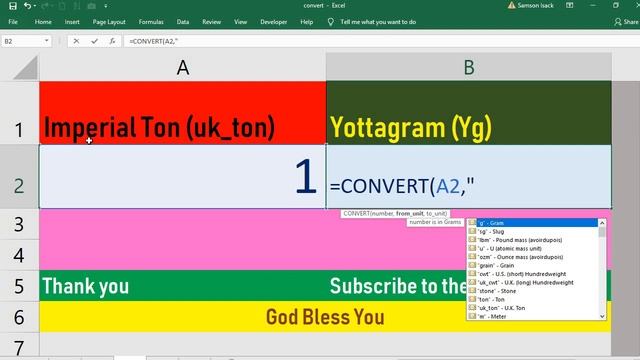Select row 5 header
This screenshot has width=640, height=360.
point(19,286)
